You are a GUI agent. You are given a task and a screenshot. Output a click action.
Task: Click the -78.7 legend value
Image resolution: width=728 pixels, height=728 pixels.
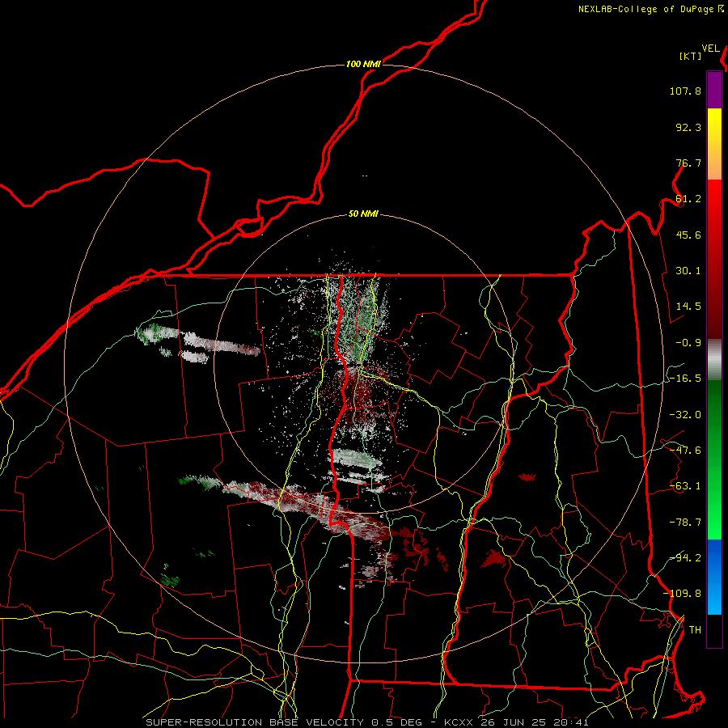coord(685,523)
